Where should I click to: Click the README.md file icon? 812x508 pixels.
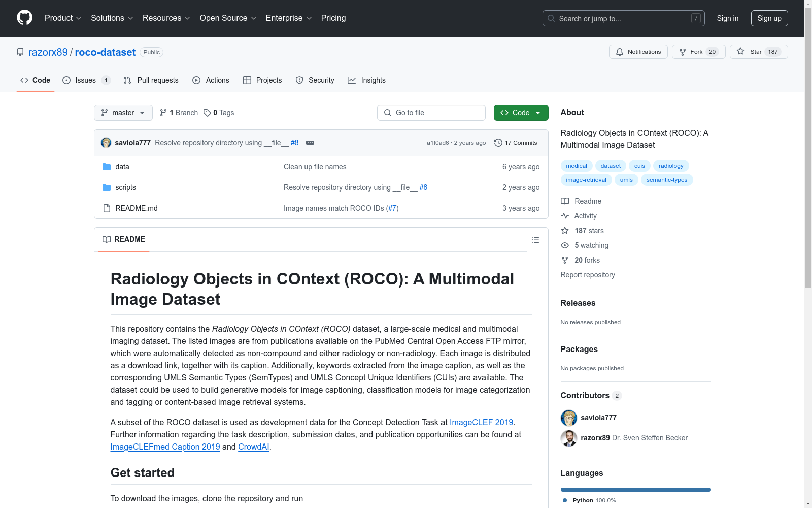[107, 208]
